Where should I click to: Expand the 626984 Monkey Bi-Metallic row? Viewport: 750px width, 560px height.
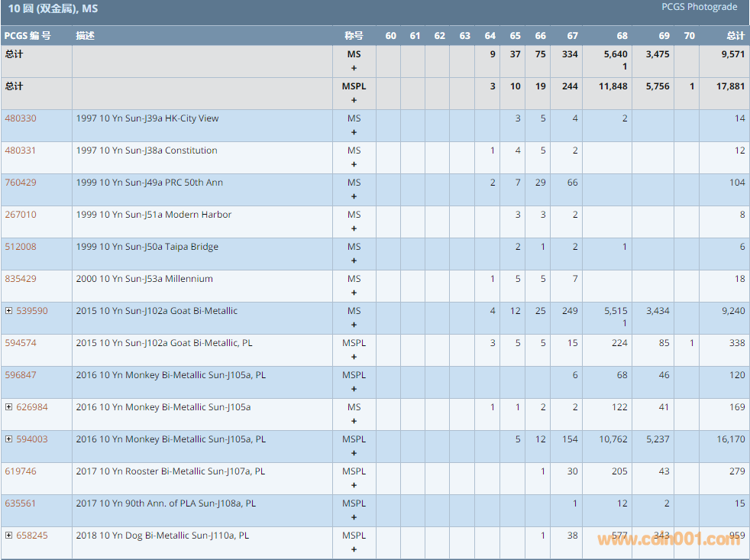9,407
